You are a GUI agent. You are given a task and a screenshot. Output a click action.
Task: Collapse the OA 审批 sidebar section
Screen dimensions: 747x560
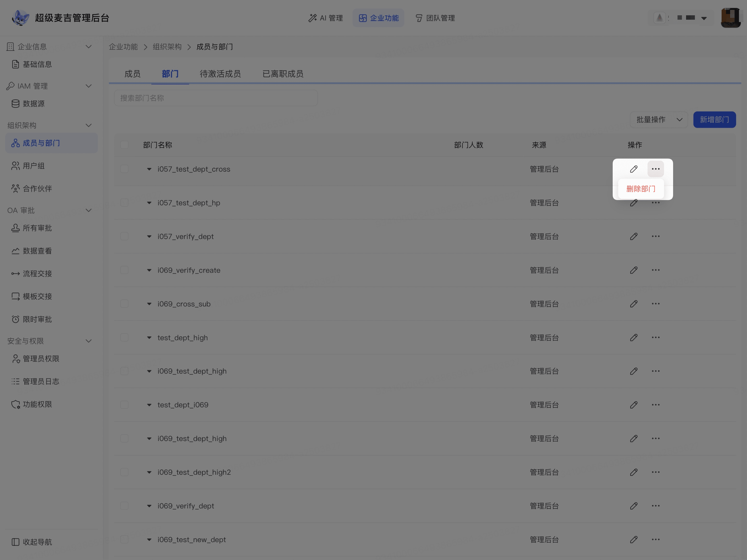(x=88, y=210)
